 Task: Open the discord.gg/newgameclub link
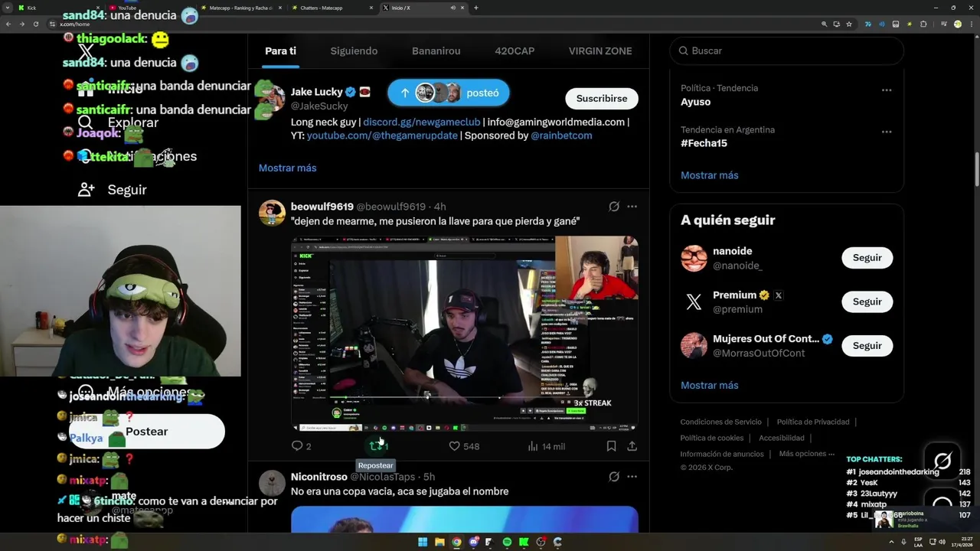(422, 122)
